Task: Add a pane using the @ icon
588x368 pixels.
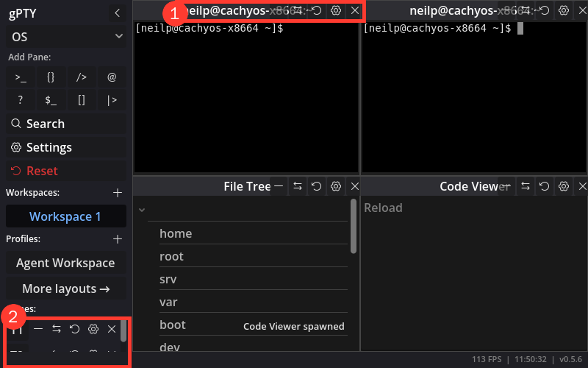Action: (x=112, y=77)
